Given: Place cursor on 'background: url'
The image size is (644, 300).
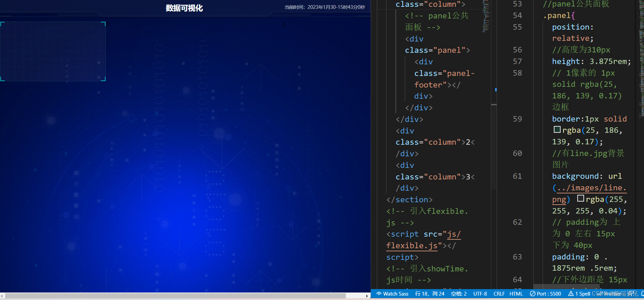Looking at the screenshot, I should pos(587,176).
